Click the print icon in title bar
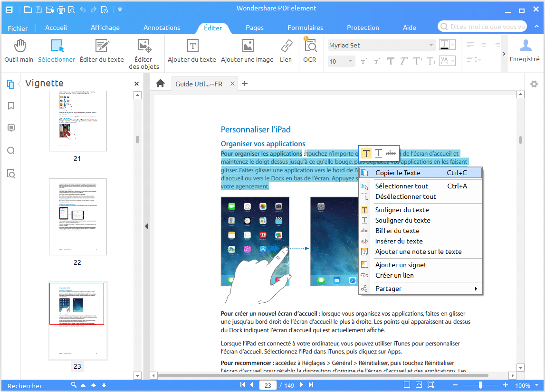This screenshot has height=392, width=545. 61,9
